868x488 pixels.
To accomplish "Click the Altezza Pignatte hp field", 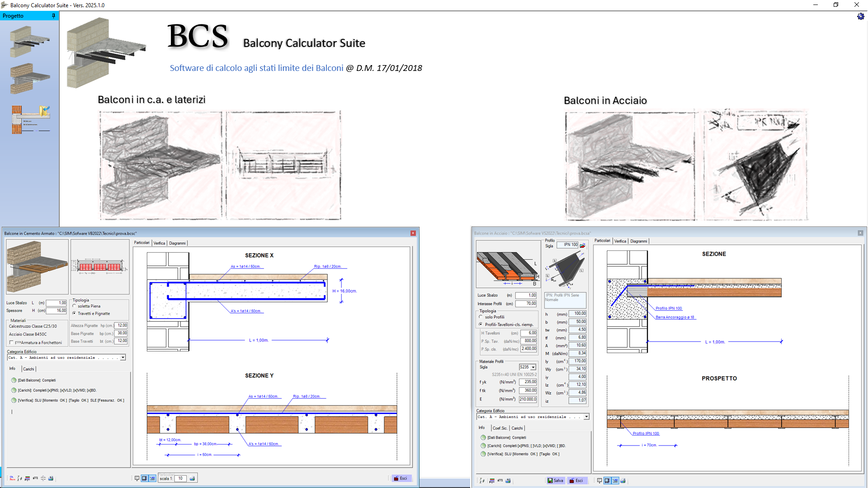I will [122, 325].
